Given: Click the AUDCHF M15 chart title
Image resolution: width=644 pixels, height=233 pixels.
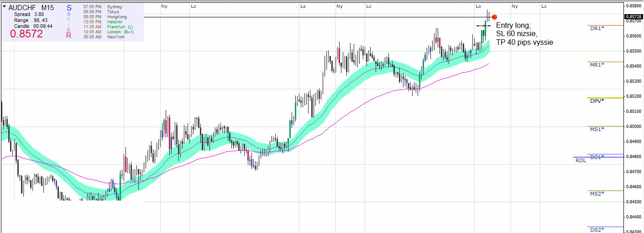Looking at the screenshot, I should (x=31, y=8).
